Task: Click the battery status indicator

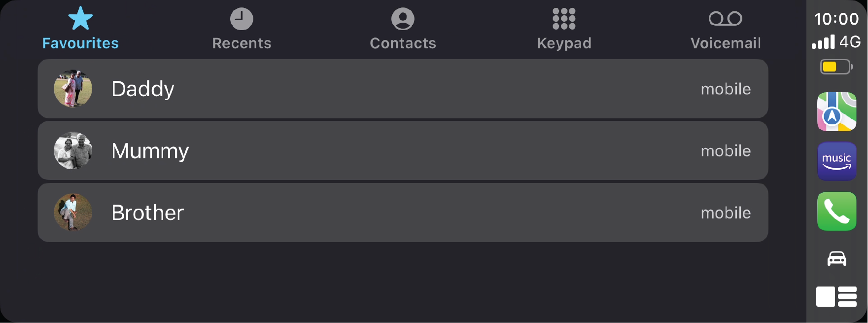Action: 836,67
